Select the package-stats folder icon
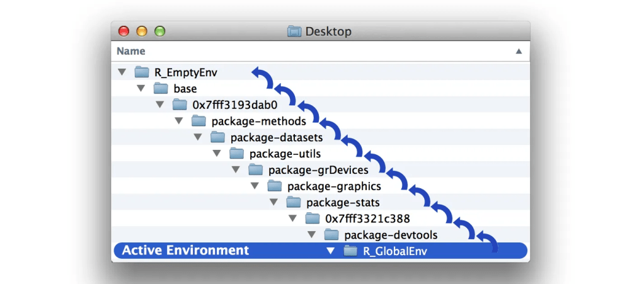Image resolution: width=644 pixels, height=284 pixels. (x=294, y=203)
